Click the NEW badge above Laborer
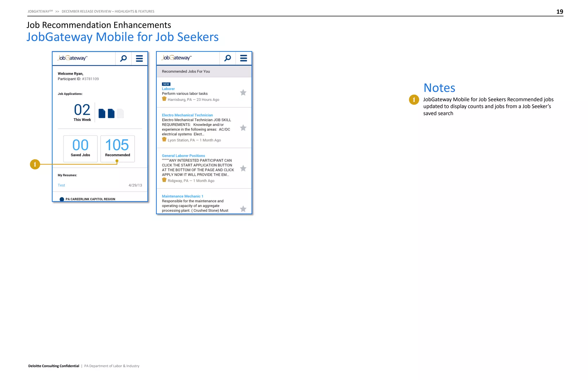The image size is (588, 380). (166, 84)
